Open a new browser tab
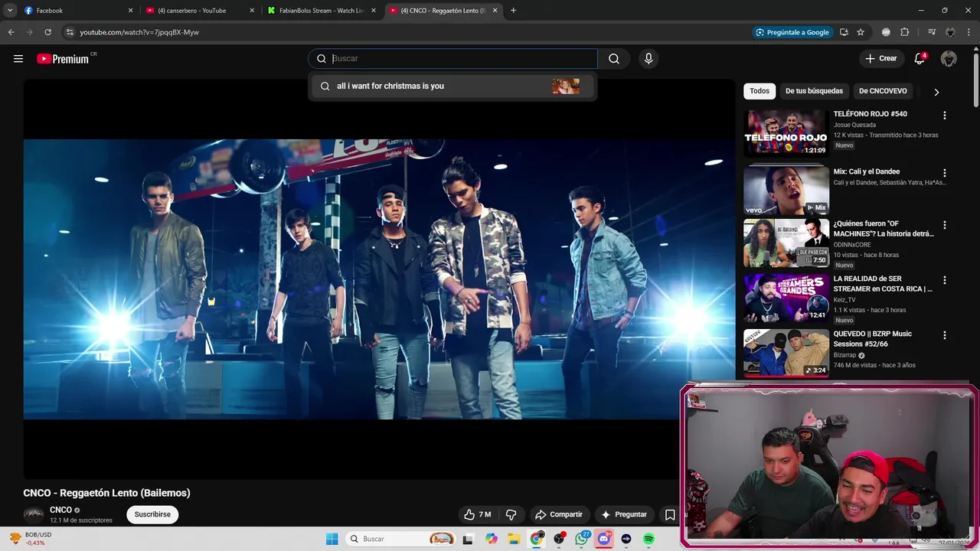Image resolution: width=980 pixels, height=551 pixels. click(x=513, y=11)
